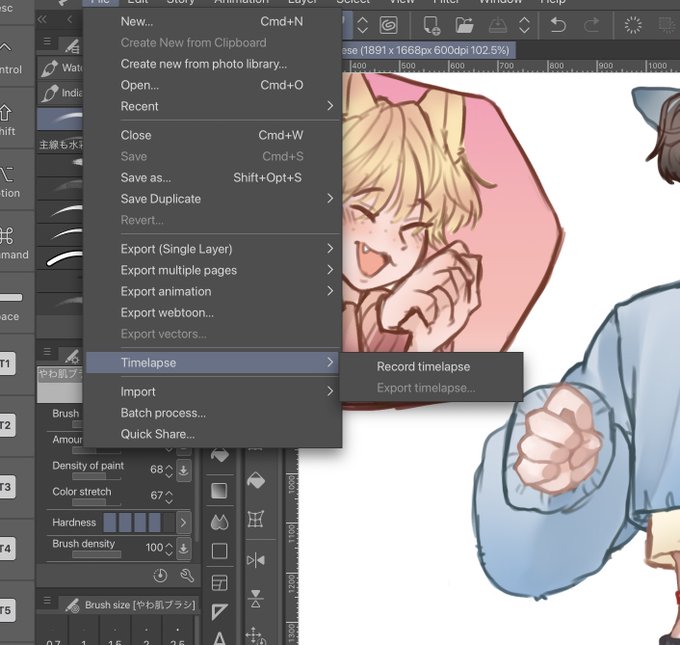Viewport: 680px width, 645px height.
Task: Collapse panels with double left chevron
Action: (x=42, y=19)
